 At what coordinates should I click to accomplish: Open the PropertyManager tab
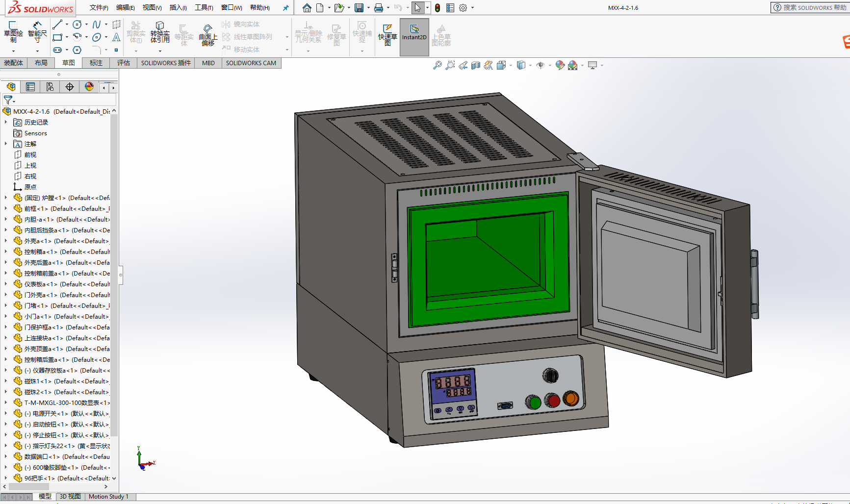(x=30, y=87)
